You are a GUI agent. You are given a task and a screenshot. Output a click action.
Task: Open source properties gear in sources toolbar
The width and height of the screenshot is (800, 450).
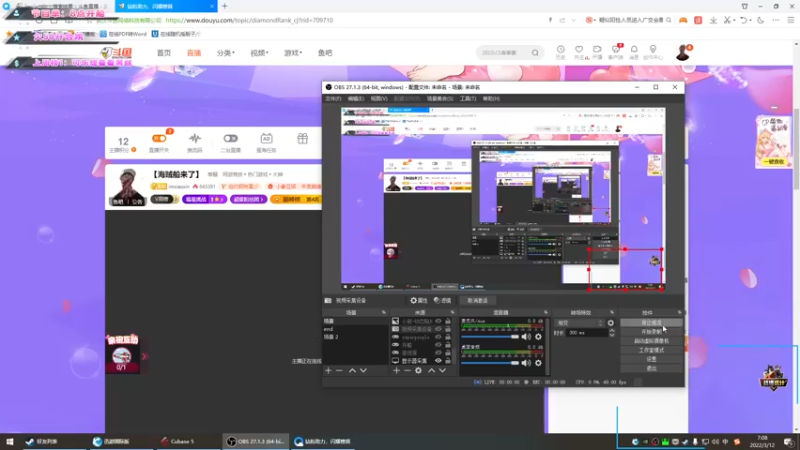(x=418, y=370)
